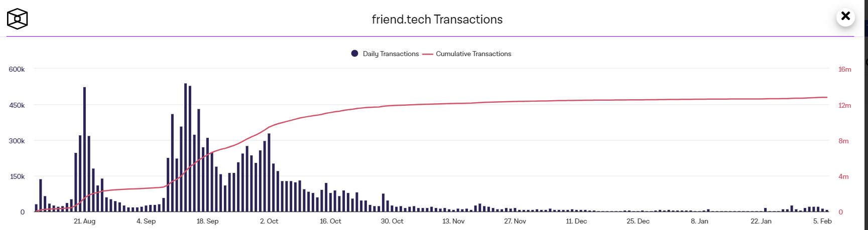The height and width of the screenshot is (230, 868).
Task: Click the 8m right axis label
Action: click(843, 141)
